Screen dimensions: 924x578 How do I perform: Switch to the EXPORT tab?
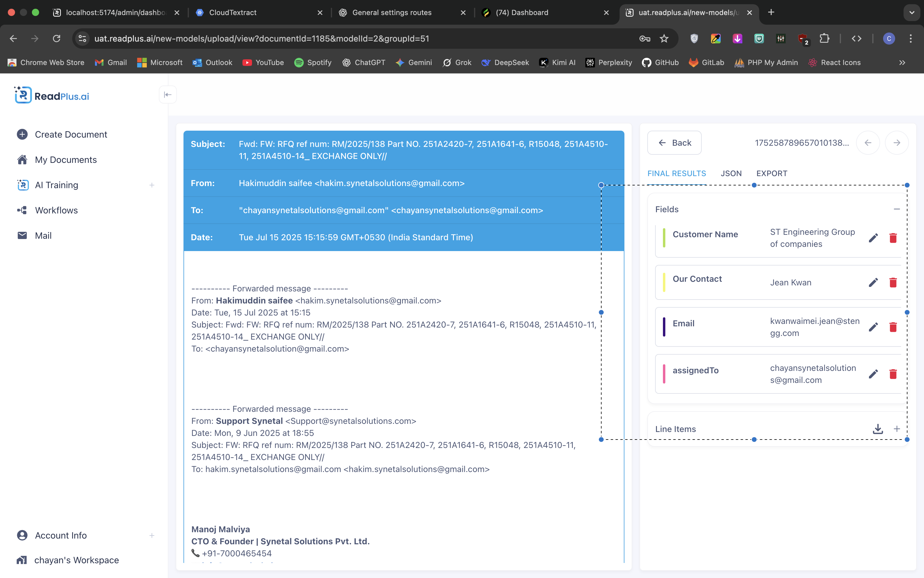point(772,174)
